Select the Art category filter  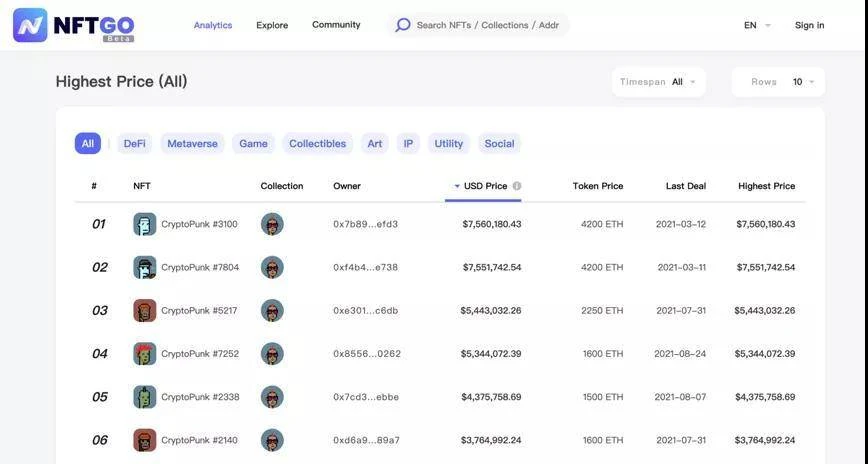click(x=375, y=143)
